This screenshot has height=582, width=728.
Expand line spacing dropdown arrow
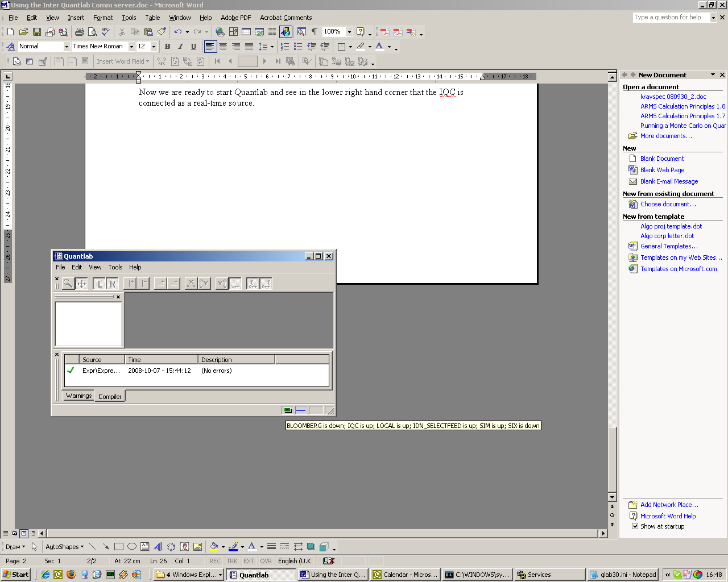pos(272,47)
